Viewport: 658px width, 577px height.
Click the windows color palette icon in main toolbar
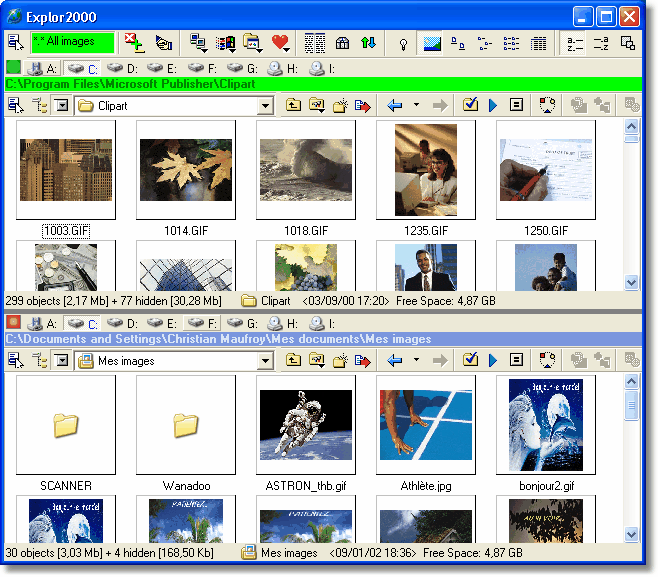click(x=226, y=43)
